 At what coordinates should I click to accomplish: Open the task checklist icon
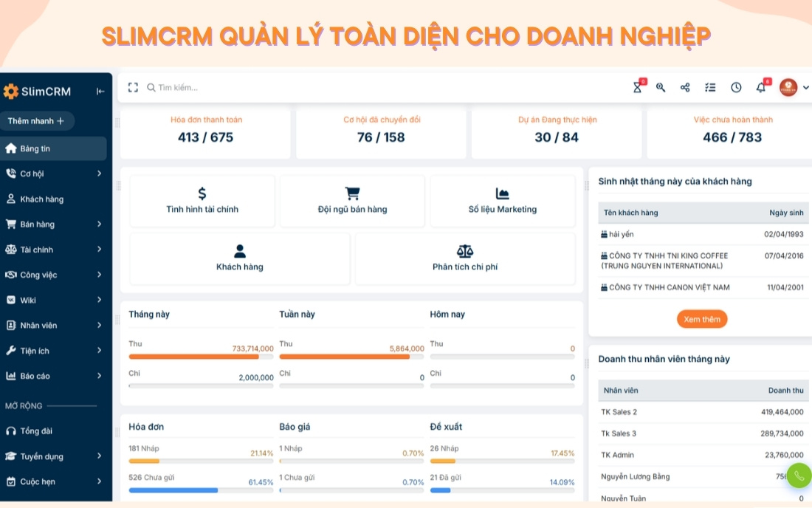pyautogui.click(x=710, y=88)
